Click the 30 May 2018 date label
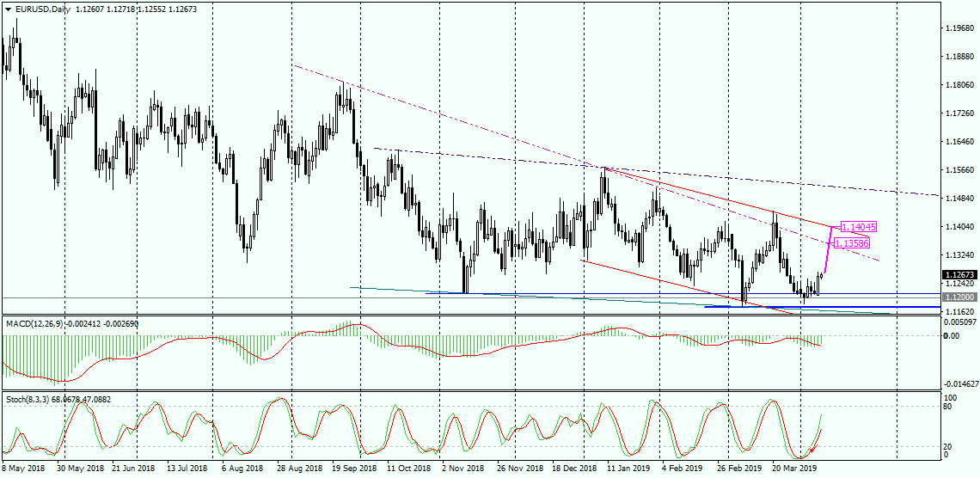This screenshot has width=980, height=478. [80, 468]
